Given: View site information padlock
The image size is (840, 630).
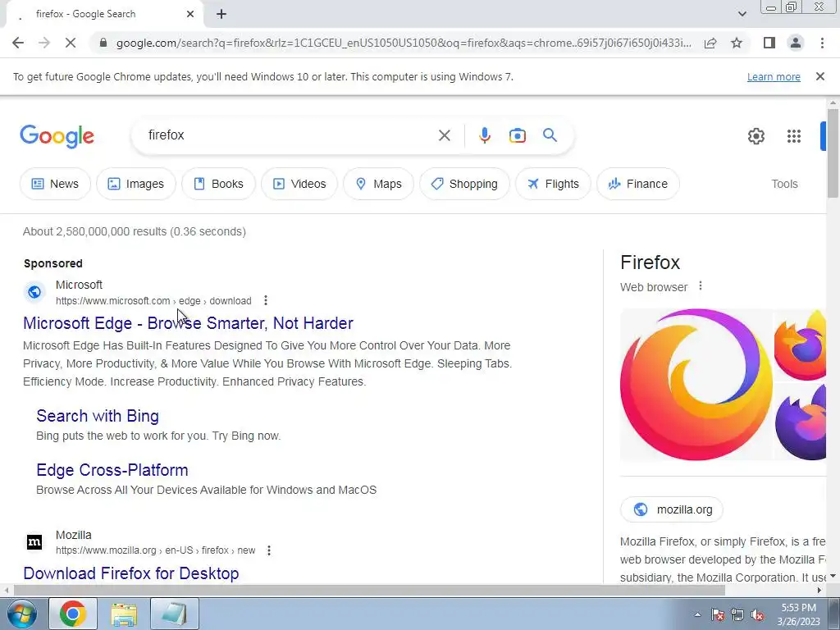Looking at the screenshot, I should 103,43.
